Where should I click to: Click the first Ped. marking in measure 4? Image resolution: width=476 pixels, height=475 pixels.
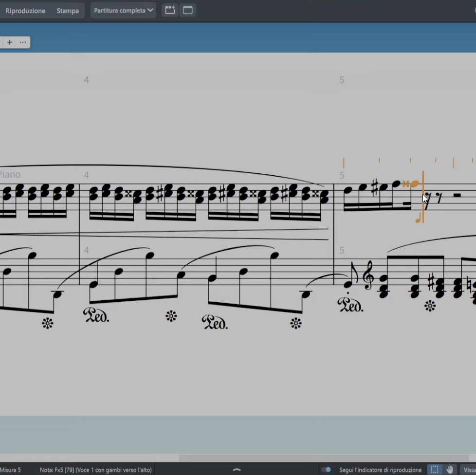pos(96,315)
